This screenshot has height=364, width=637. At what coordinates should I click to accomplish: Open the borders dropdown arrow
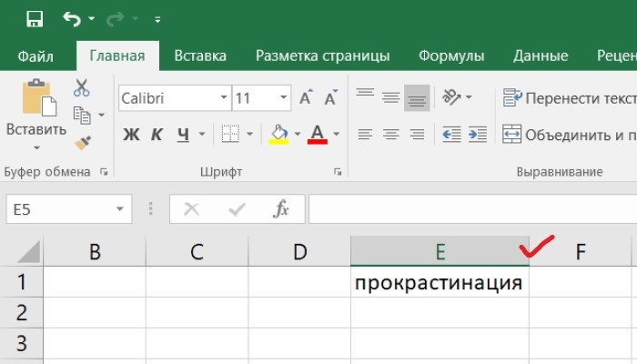pos(250,134)
